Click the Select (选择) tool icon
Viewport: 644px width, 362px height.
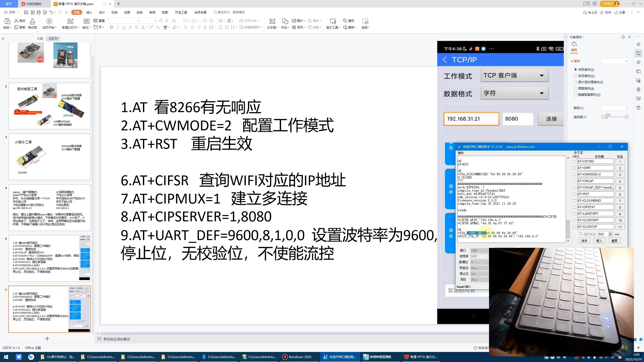coord(365,21)
